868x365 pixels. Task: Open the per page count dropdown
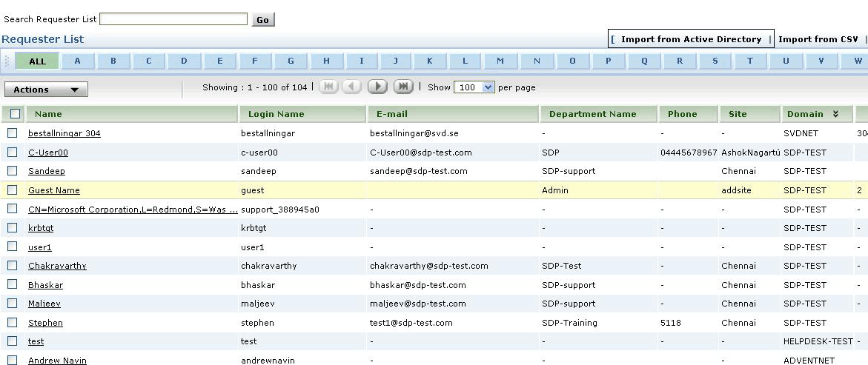tap(474, 87)
